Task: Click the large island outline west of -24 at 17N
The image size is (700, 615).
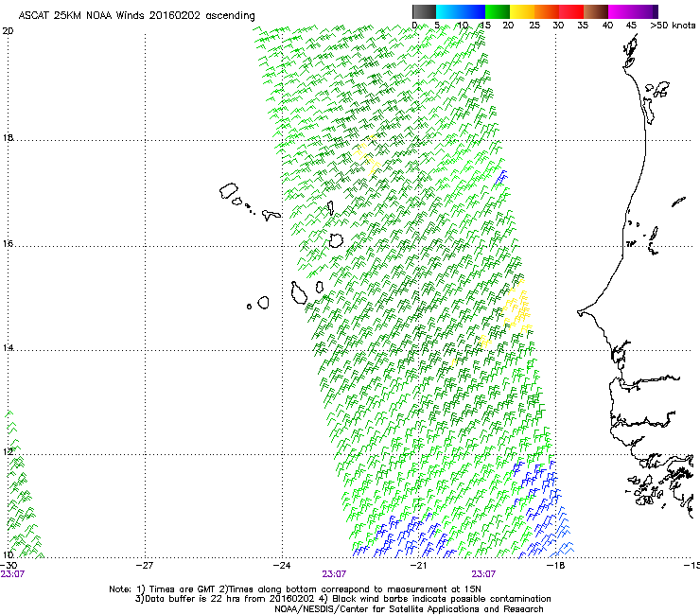Action: tap(229, 191)
